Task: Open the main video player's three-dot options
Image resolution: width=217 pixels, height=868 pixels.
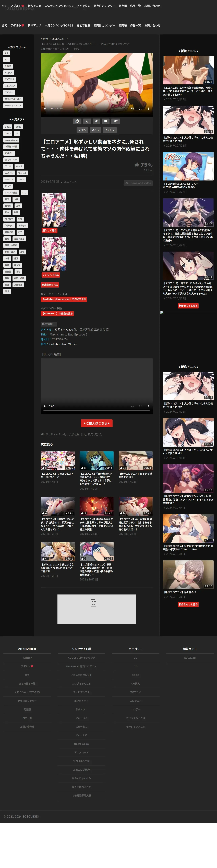Action: click(149, 109)
